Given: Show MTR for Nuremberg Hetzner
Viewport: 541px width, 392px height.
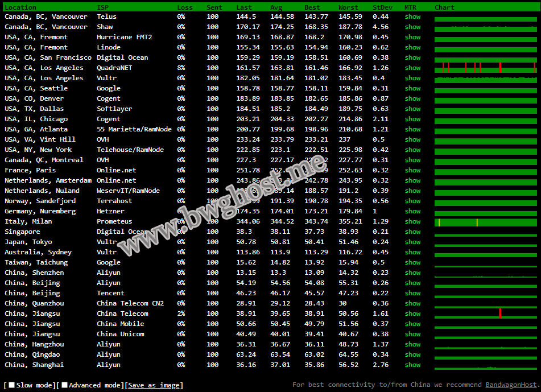Looking at the screenshot, I should 412,211.
